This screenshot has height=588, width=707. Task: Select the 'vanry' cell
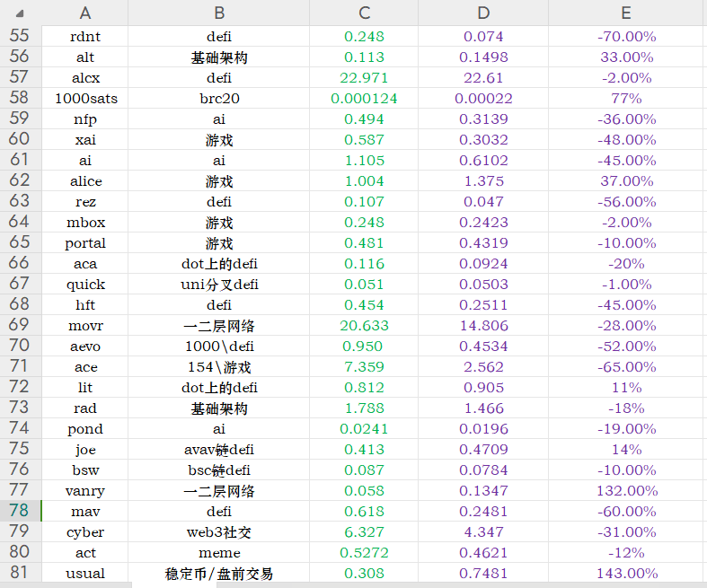[x=84, y=490]
